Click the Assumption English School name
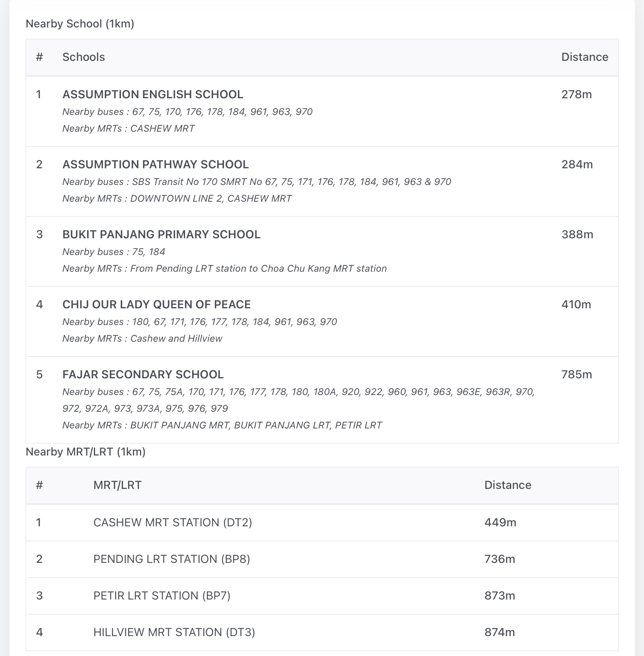644x656 pixels. 153,95
